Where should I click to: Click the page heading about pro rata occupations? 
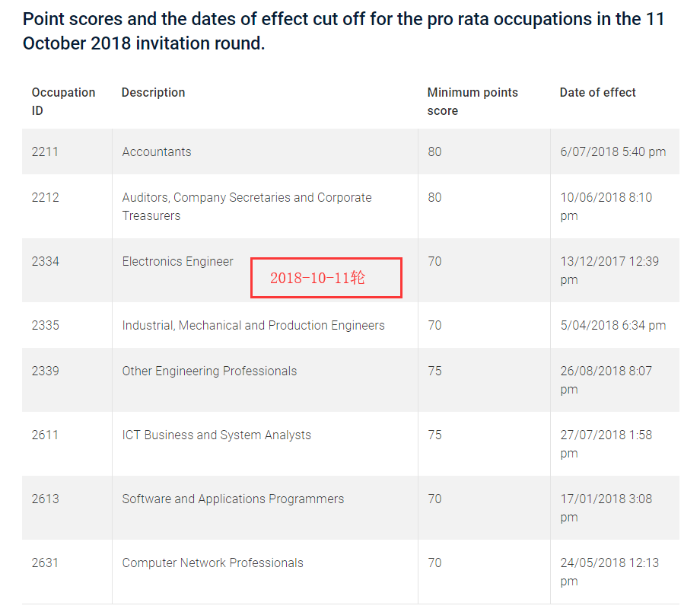[x=343, y=31]
